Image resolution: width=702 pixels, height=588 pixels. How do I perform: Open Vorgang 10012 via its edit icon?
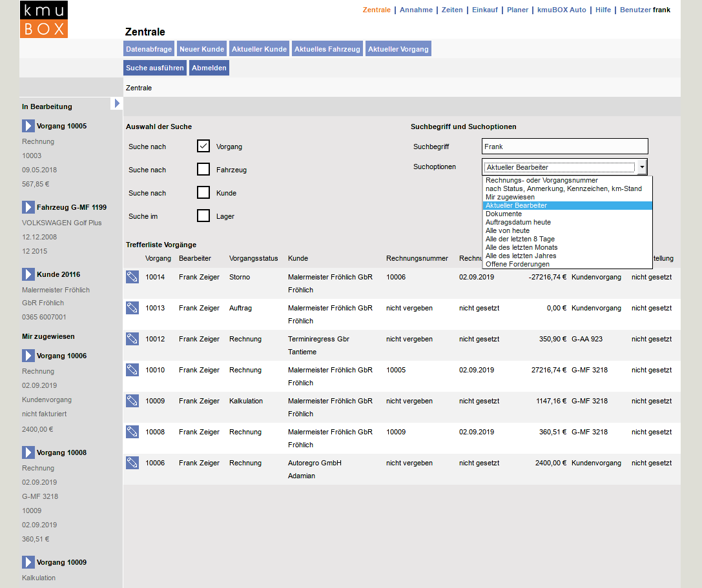(132, 339)
